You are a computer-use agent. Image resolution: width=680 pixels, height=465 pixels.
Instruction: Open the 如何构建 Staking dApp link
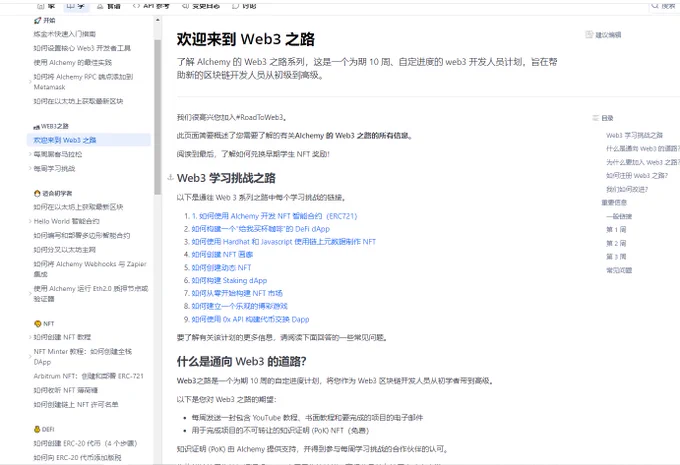point(229,281)
